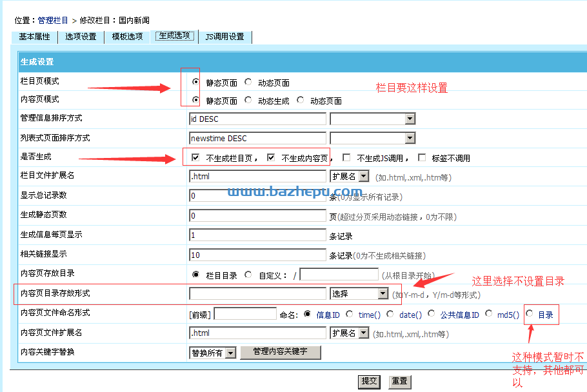The image size is (587, 392).
Task: Click the 自定义 directory path field
Action: (339, 274)
